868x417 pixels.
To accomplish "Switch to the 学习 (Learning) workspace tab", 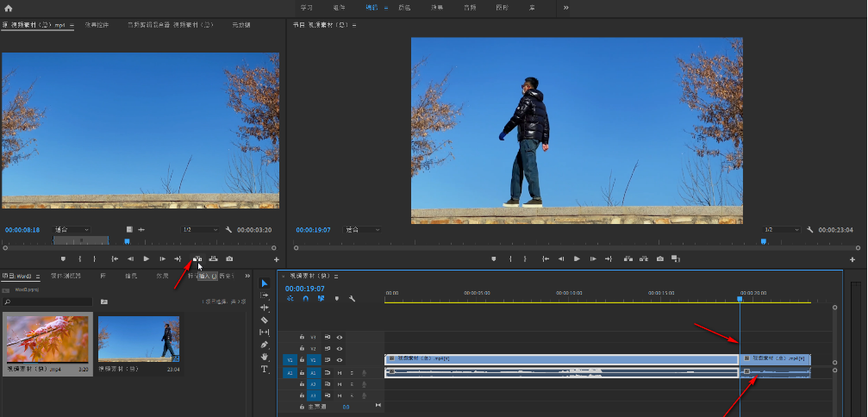I will pos(306,8).
